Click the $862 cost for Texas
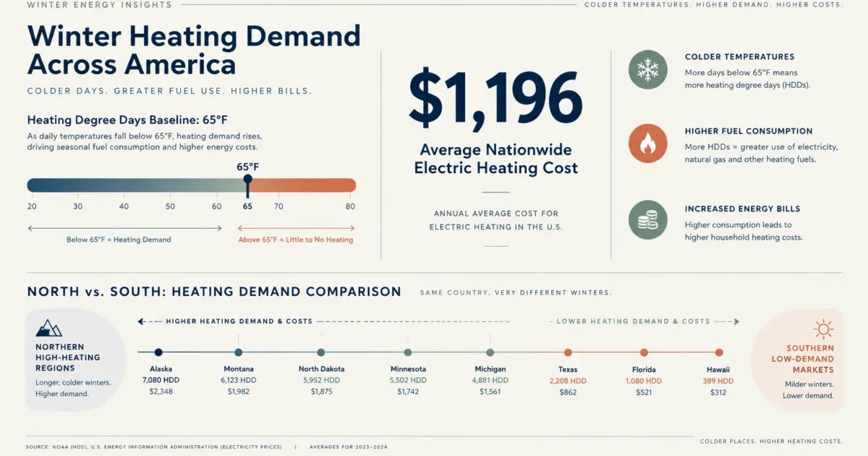Viewport: 868px width, 456px height. pos(568,392)
